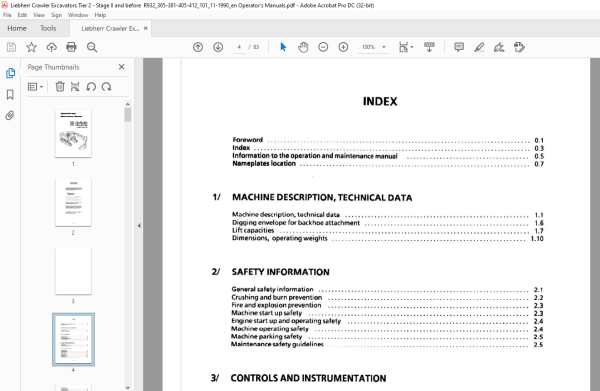The height and width of the screenshot is (391, 600).
Task: Open the Add comment sticky note tool
Action: pos(459,47)
